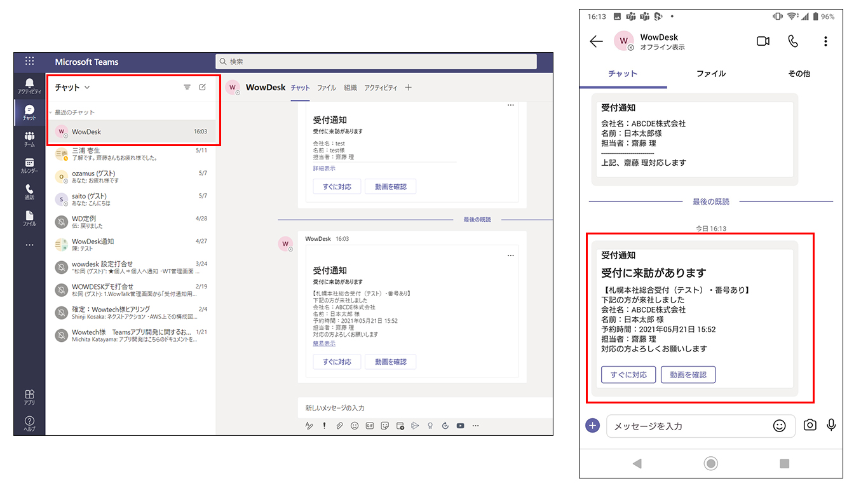Start a video call in mobile Teams
The width and height of the screenshot is (868, 488).
tap(763, 41)
